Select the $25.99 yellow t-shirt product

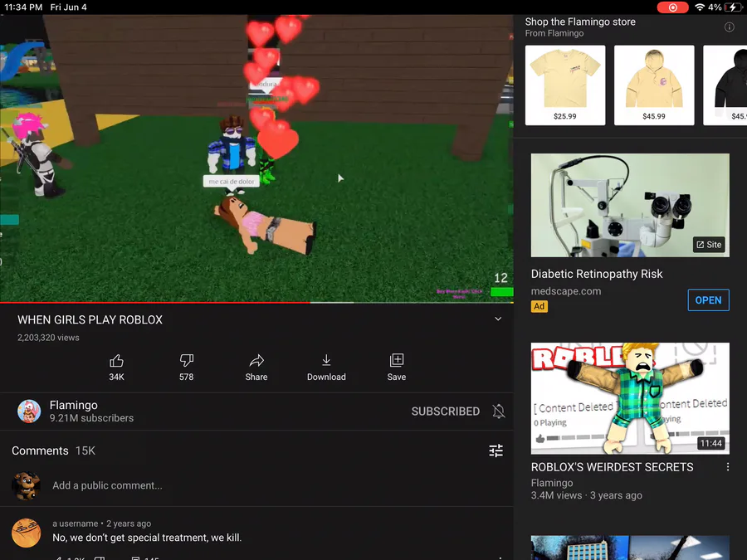(565, 85)
